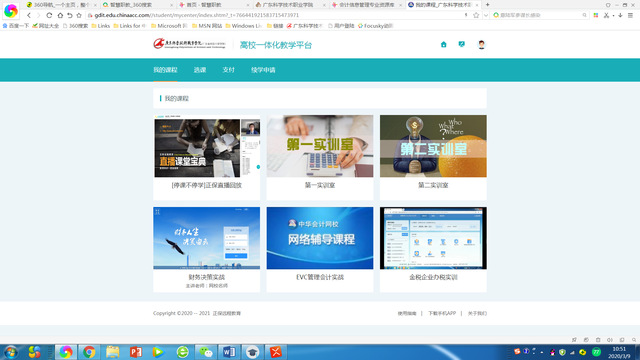Open WeChat from the taskbar
640x360 pixels.
206,352
